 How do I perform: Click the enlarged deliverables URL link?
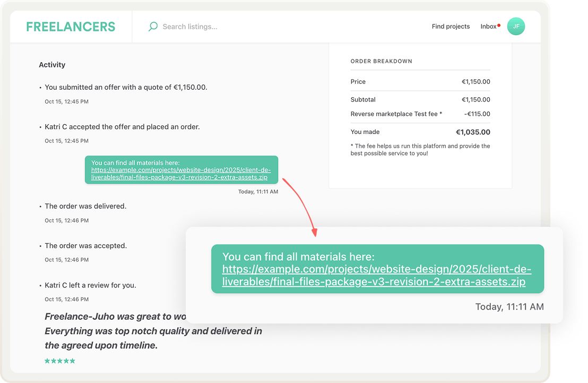coord(376,275)
